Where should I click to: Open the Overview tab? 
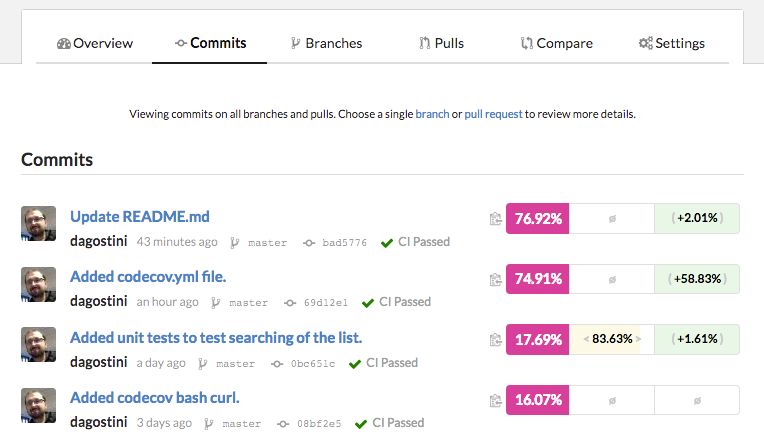pos(95,43)
